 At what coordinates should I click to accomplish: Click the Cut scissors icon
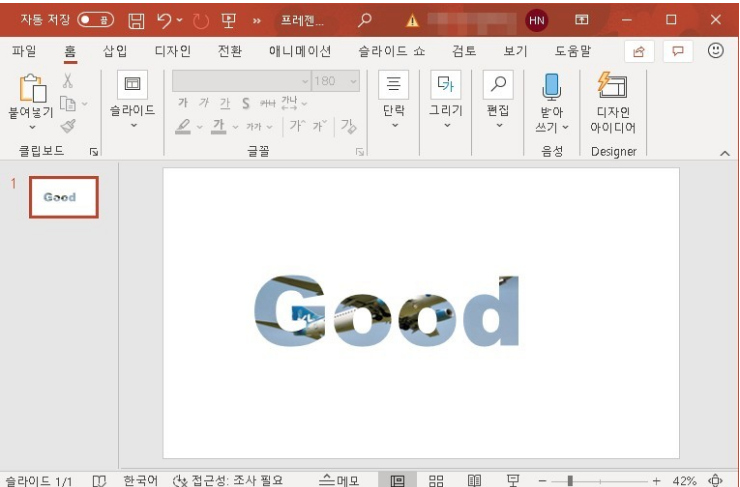click(x=68, y=81)
